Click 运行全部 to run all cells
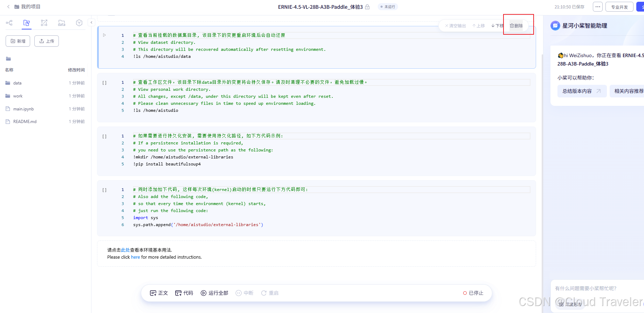The width and height of the screenshot is (644, 313). click(x=214, y=293)
